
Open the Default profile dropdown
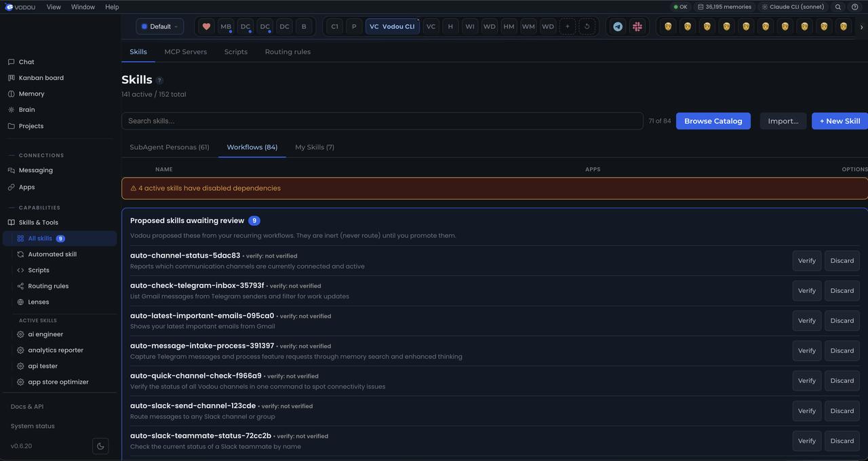(x=160, y=26)
